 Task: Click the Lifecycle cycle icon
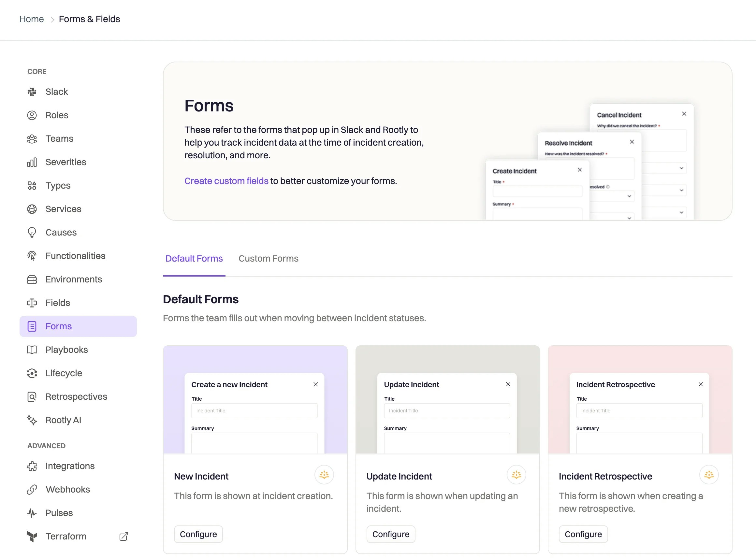tap(32, 373)
